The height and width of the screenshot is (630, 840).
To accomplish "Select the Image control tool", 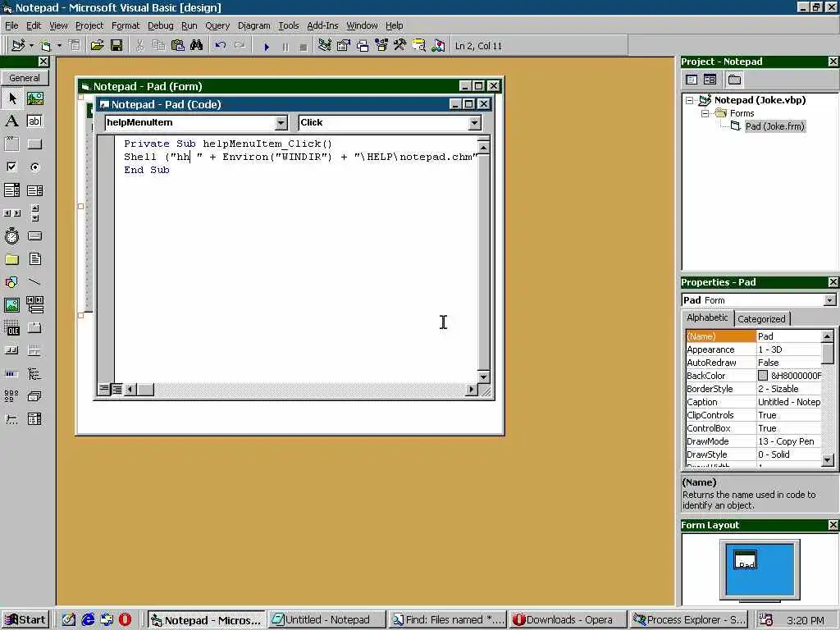I will (11, 305).
